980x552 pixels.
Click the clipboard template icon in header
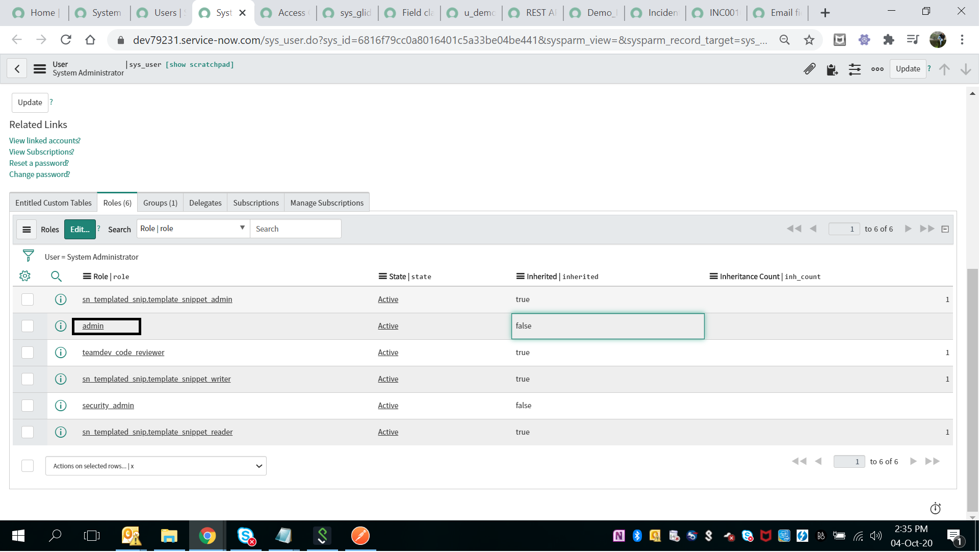(x=832, y=69)
